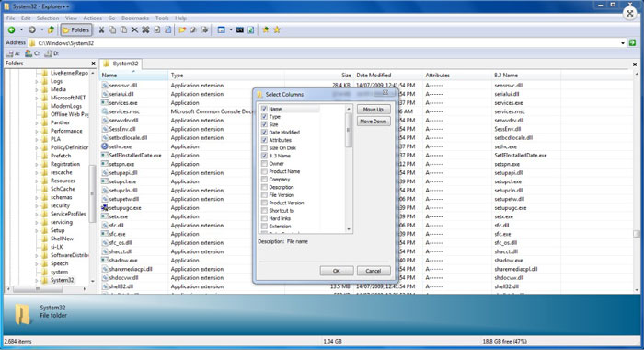Click the bold double-X delete icon
The height and width of the screenshot is (350, 644).
click(145, 29)
